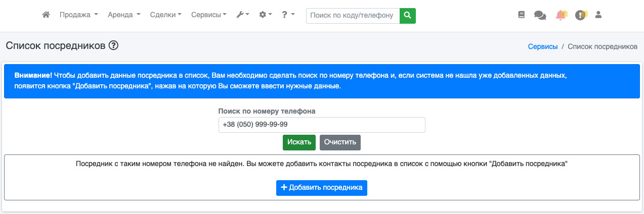Focus the phone number search field
The height and width of the screenshot is (214, 644).
322,125
